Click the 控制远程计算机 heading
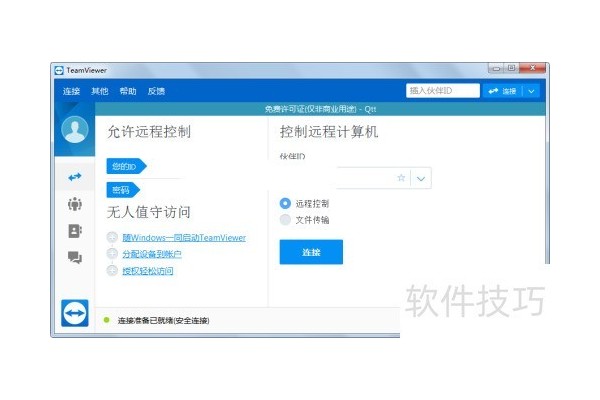 pos(329,131)
